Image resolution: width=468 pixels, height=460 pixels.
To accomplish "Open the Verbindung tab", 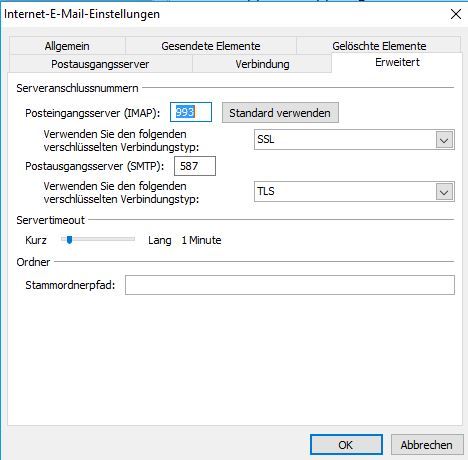I will click(262, 64).
